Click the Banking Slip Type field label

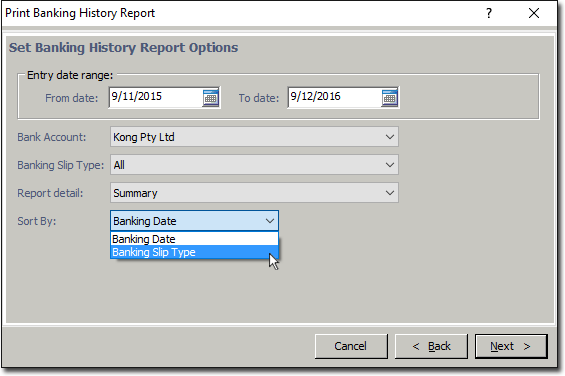[61, 165]
